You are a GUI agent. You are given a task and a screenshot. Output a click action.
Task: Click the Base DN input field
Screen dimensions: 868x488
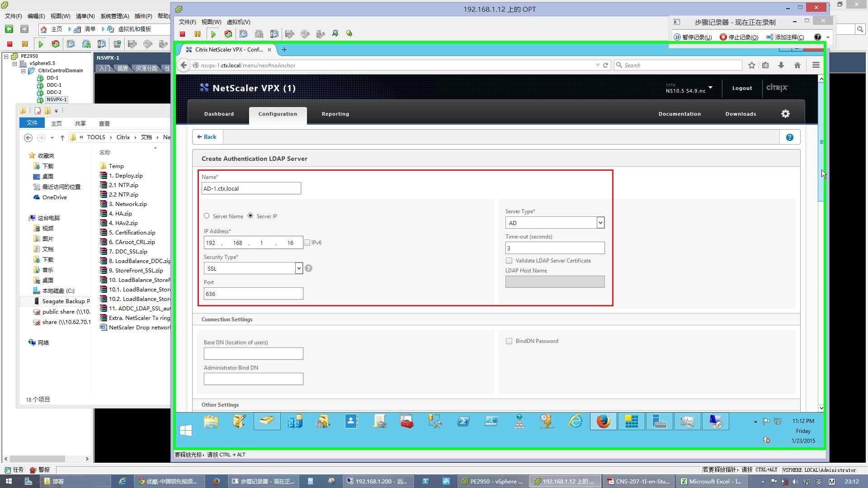tap(253, 354)
